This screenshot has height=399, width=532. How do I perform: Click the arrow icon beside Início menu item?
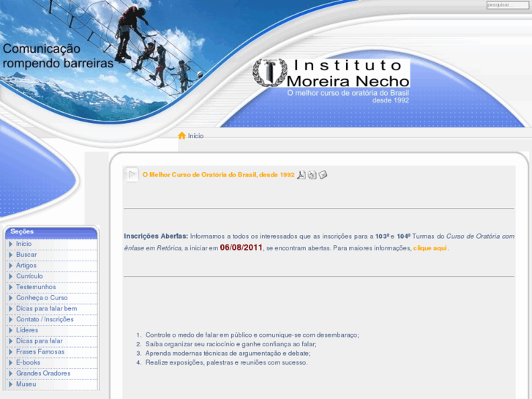pyautogui.click(x=10, y=244)
